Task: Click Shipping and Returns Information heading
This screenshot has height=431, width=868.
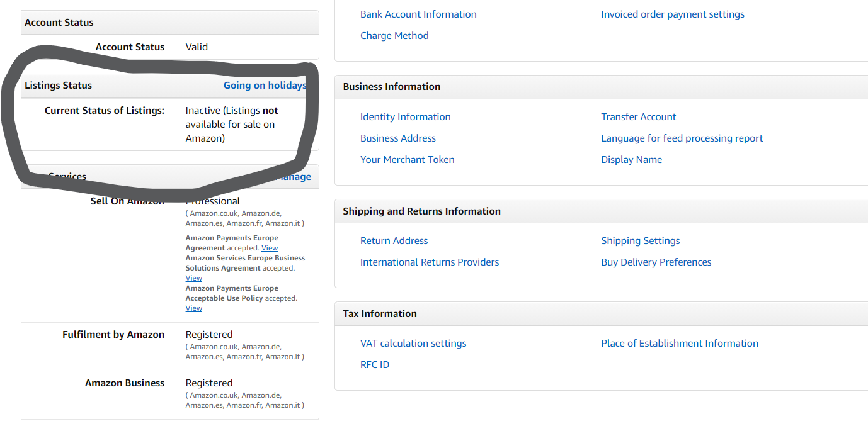Action: (x=422, y=211)
